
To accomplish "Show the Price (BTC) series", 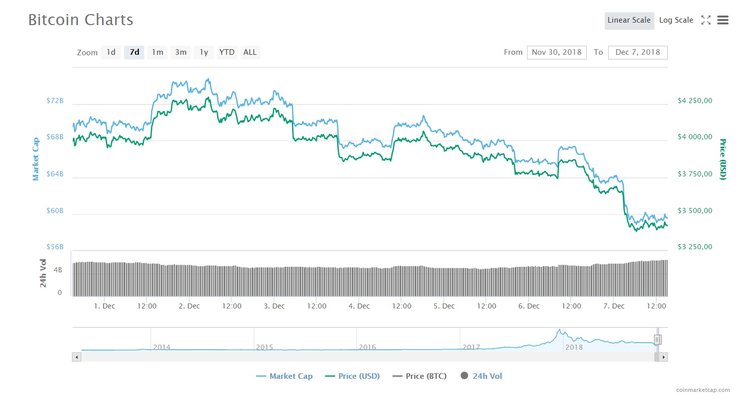I will [420, 376].
